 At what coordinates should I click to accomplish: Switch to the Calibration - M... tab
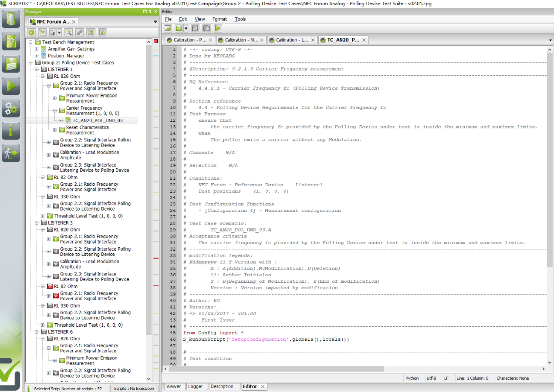[x=241, y=40]
